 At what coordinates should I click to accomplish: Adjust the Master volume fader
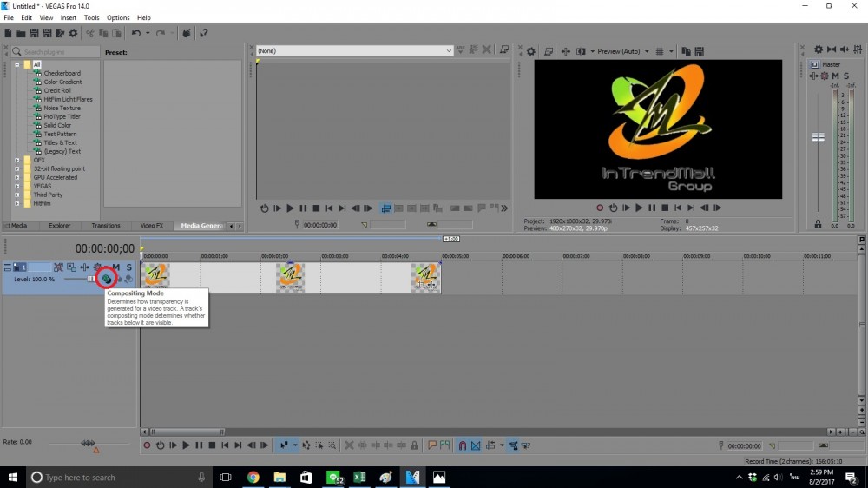pos(819,137)
